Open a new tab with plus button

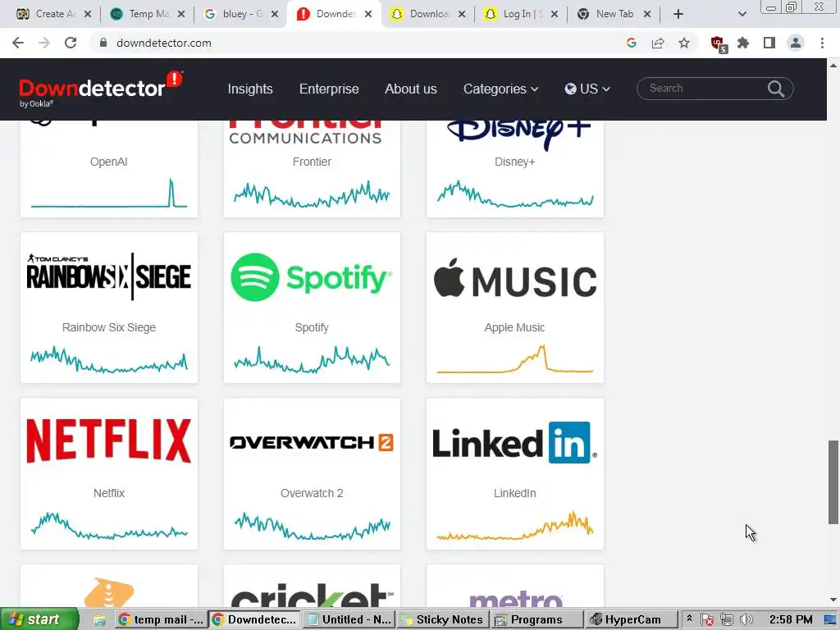point(678,14)
